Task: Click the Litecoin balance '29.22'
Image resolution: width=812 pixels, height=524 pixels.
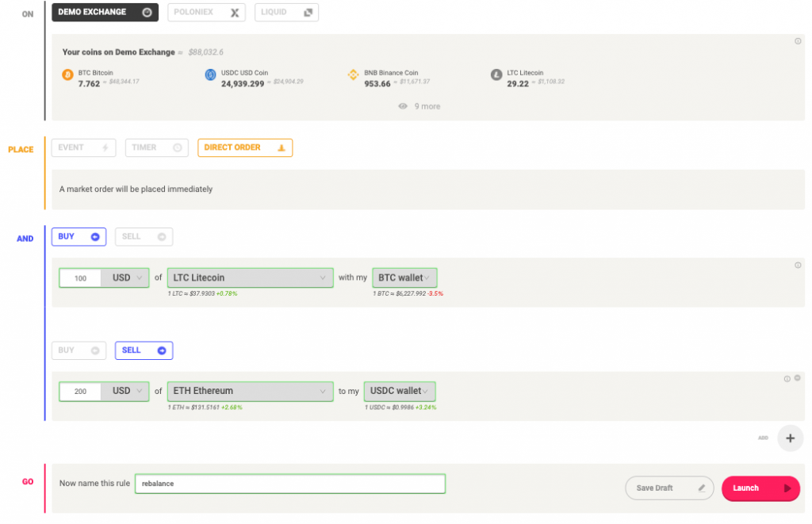Action: [x=518, y=84]
